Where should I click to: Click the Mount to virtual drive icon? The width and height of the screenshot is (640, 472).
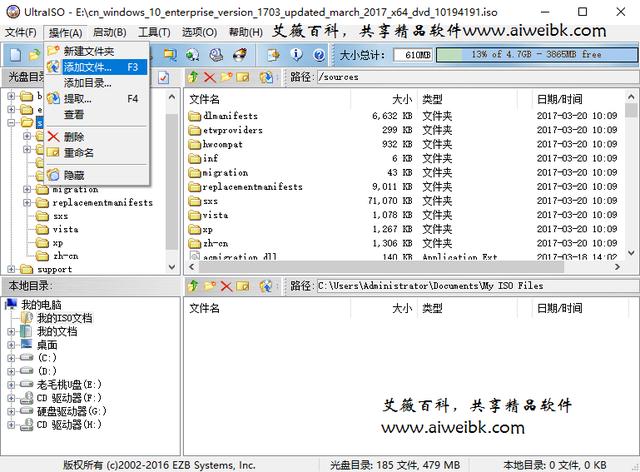coord(216,55)
